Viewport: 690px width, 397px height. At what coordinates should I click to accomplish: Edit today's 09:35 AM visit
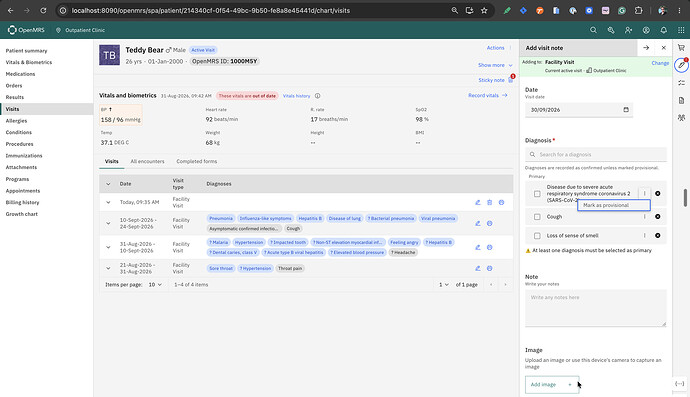[477, 202]
